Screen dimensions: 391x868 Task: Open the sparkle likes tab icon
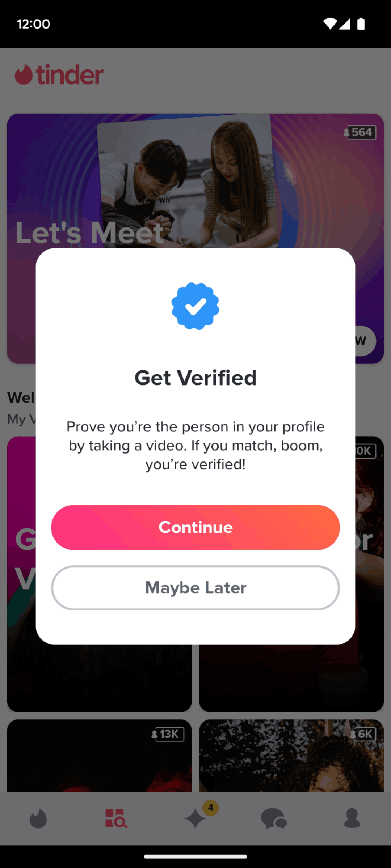[x=195, y=818]
